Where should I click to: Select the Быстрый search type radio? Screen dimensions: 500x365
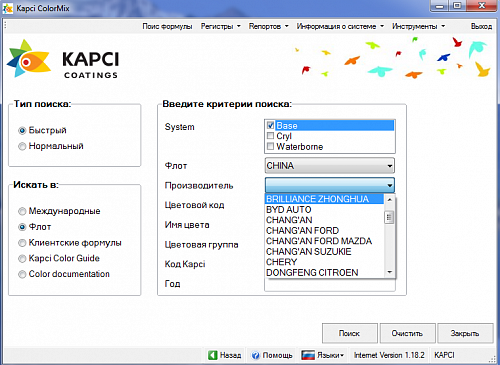(x=22, y=130)
